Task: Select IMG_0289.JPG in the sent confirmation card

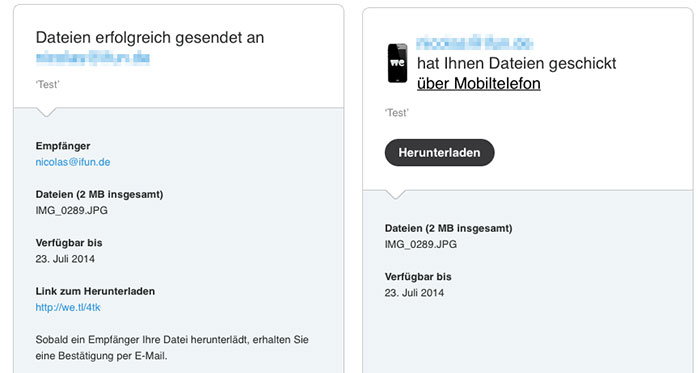Action: click(71, 211)
